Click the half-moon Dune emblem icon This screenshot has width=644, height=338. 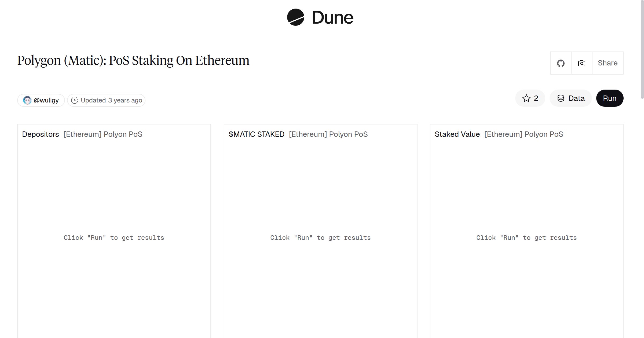[295, 17]
